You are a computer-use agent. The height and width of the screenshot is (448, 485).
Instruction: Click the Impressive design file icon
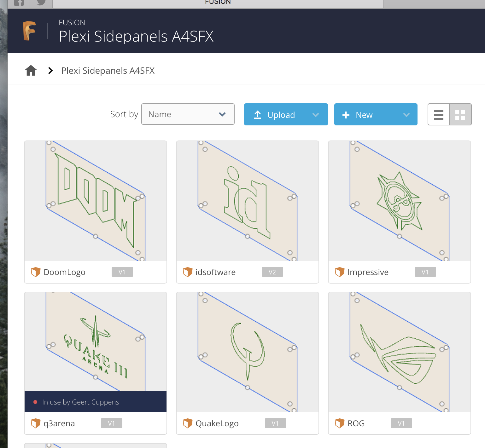click(340, 272)
